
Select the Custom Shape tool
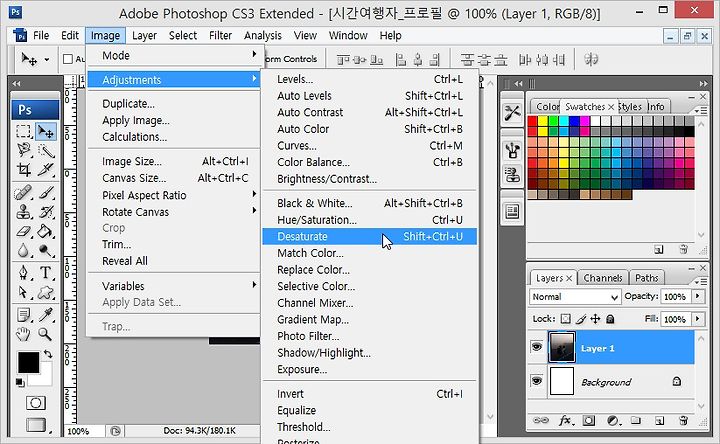click(46, 292)
